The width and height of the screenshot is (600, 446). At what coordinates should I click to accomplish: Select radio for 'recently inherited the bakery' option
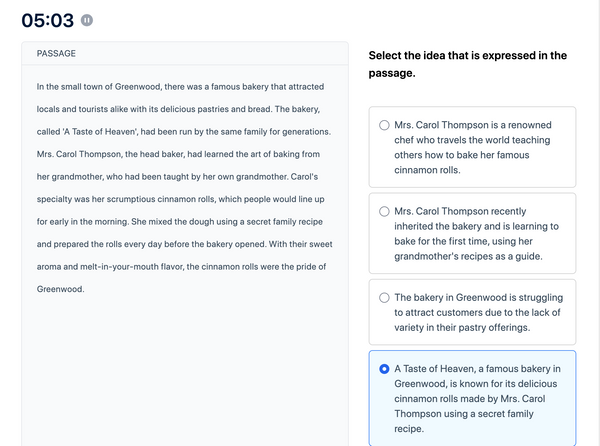click(x=384, y=212)
